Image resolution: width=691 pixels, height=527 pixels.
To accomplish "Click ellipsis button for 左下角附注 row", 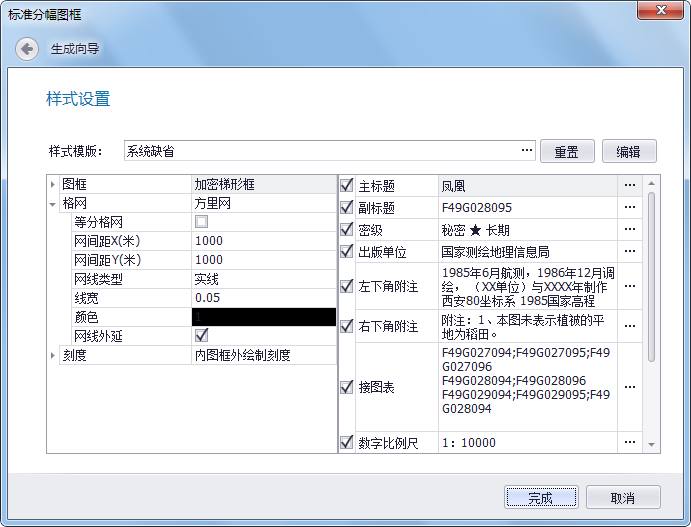I will (x=629, y=286).
